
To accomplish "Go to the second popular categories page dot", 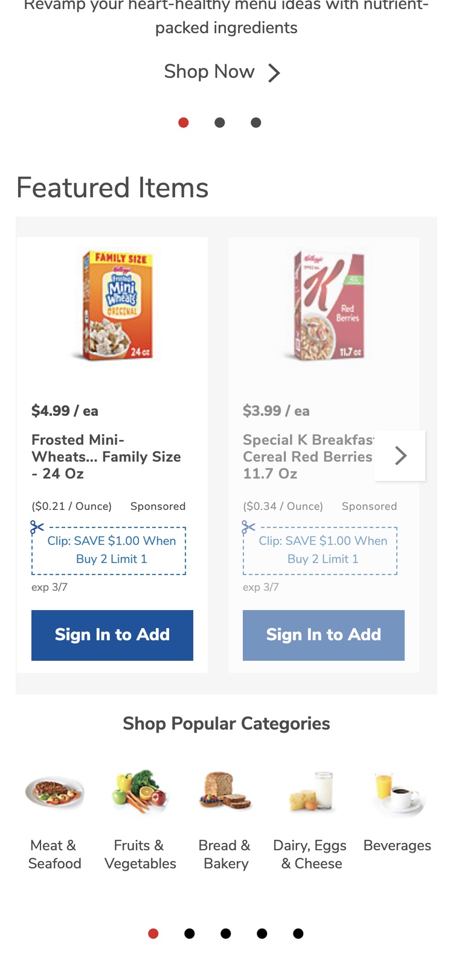I will coord(190,934).
